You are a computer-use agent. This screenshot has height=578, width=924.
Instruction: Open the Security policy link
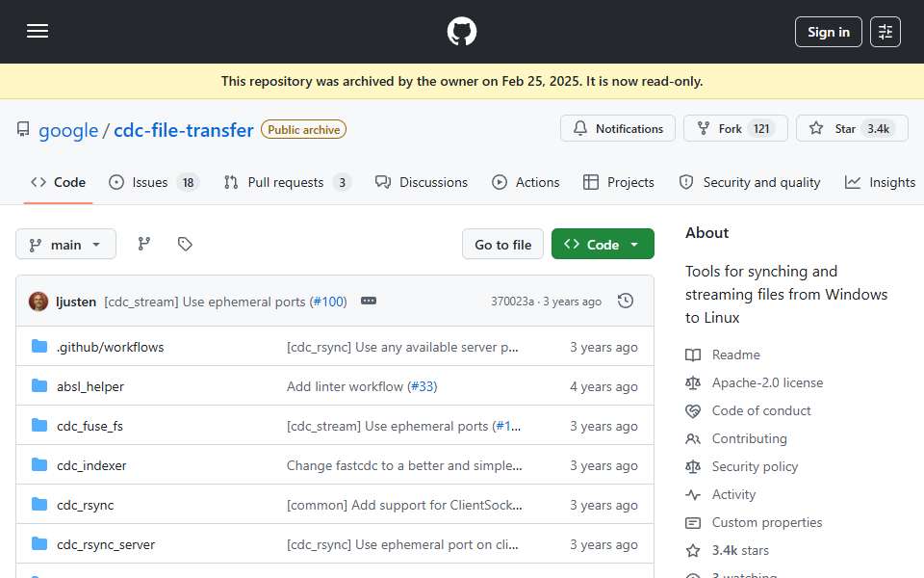[x=755, y=466]
